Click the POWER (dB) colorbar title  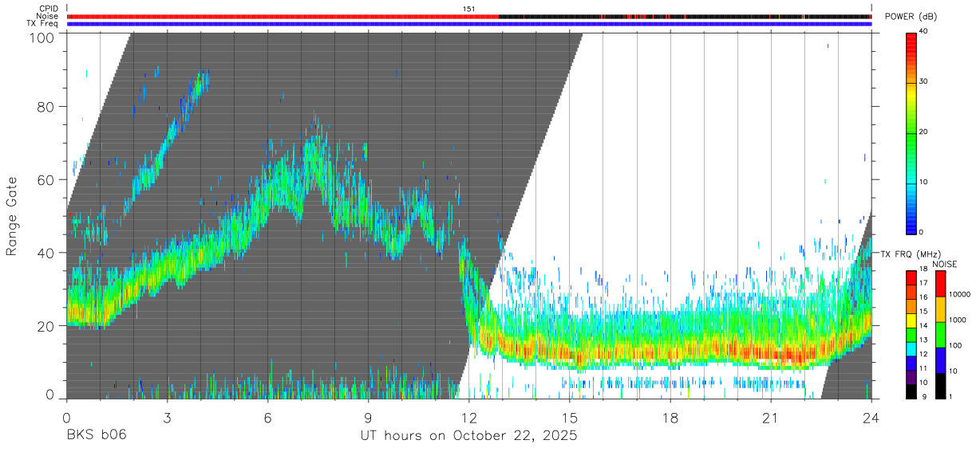coord(912,17)
